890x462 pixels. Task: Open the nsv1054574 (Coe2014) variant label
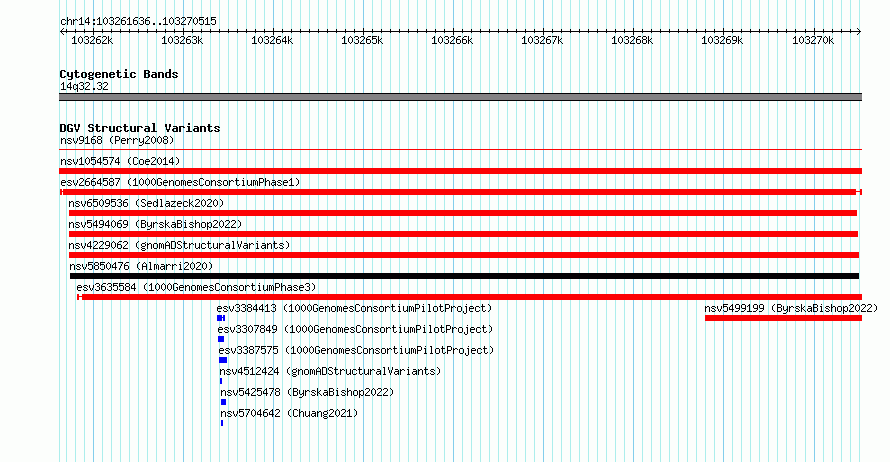tap(120, 161)
